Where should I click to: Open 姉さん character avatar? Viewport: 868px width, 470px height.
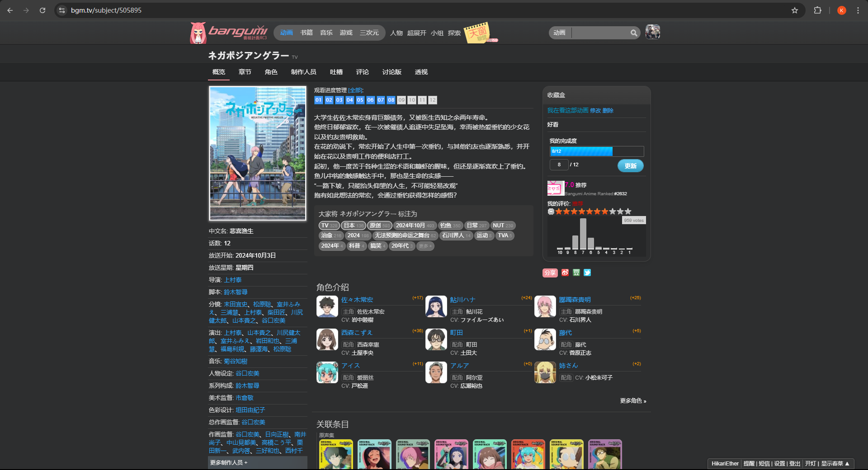click(x=545, y=372)
